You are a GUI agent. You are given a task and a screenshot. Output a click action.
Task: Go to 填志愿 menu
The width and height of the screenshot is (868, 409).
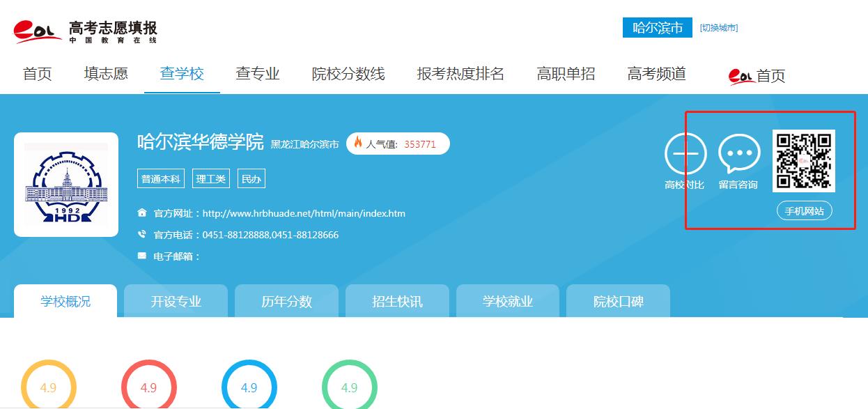pos(106,74)
